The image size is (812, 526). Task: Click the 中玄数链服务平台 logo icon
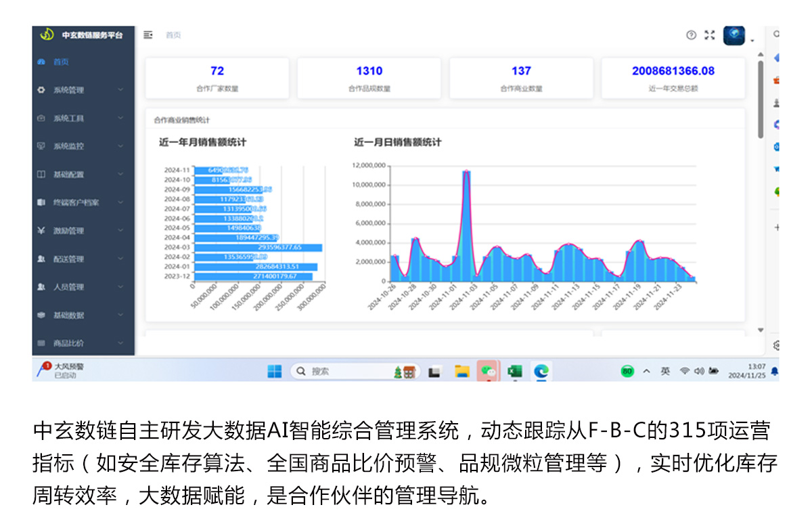point(47,35)
